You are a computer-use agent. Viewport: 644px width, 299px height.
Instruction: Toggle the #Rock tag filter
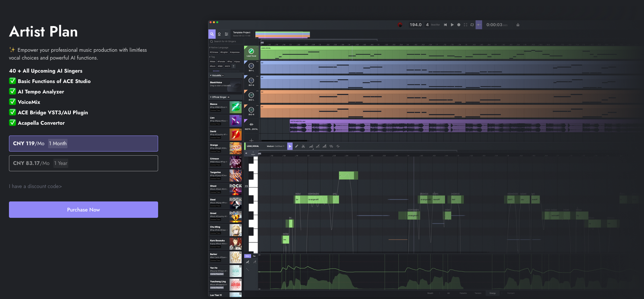pyautogui.click(x=213, y=66)
